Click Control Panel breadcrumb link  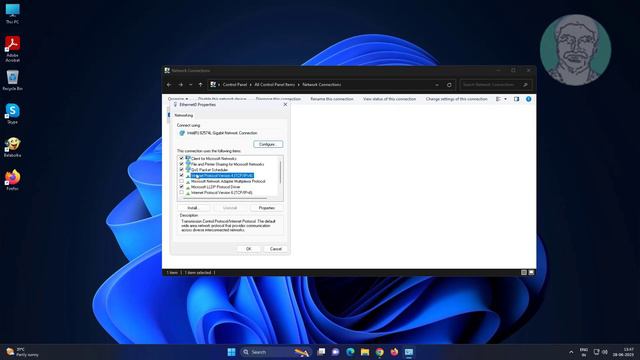click(x=235, y=85)
